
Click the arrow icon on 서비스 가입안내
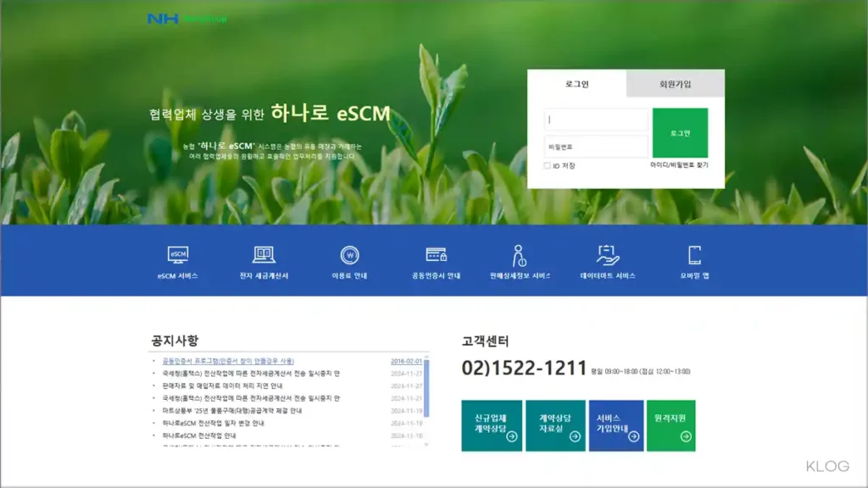click(634, 436)
